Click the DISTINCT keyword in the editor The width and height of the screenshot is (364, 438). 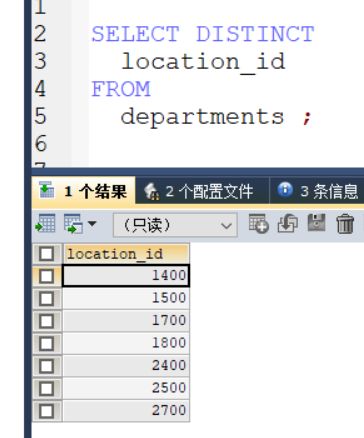[x=255, y=34]
